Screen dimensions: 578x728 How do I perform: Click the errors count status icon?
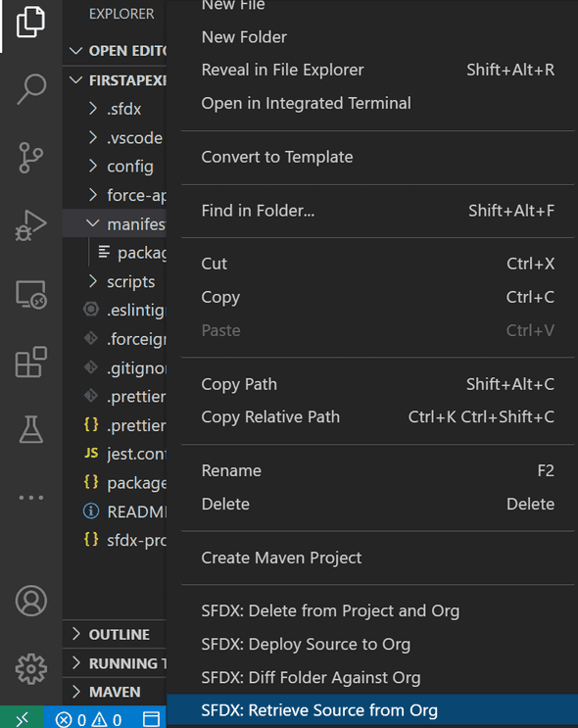(71, 720)
